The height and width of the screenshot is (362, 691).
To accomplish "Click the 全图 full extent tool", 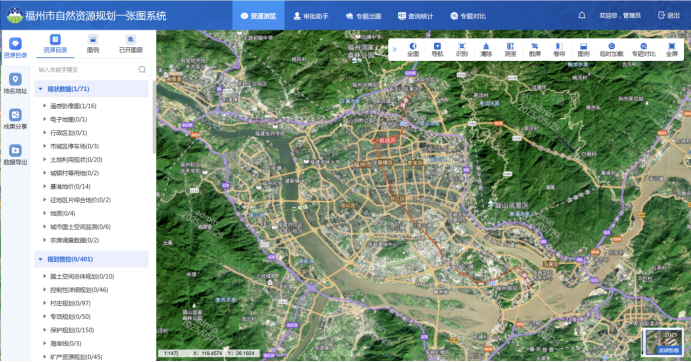I will click(x=413, y=49).
